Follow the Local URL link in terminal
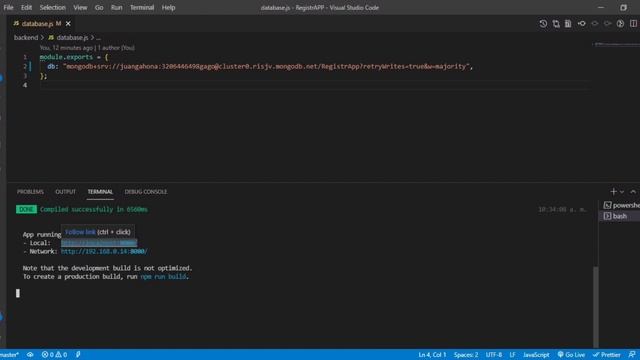The height and width of the screenshot is (360, 640). pos(99,243)
